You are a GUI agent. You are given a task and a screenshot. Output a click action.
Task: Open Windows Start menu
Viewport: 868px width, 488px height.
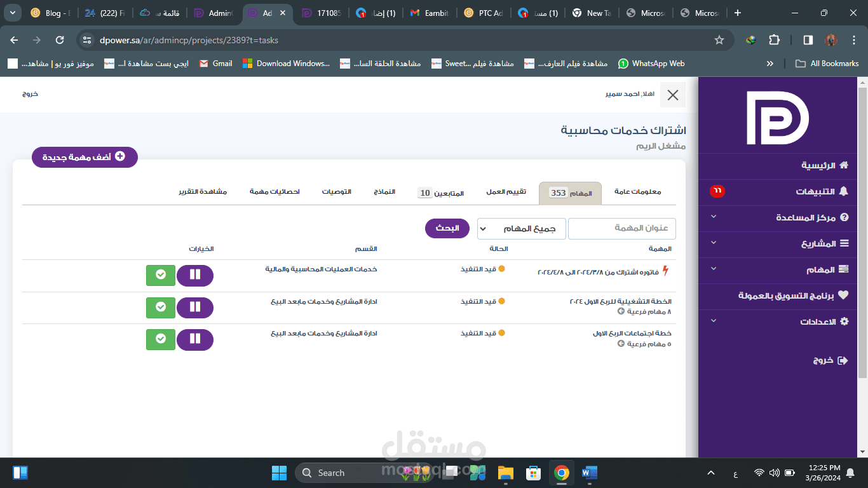click(279, 473)
